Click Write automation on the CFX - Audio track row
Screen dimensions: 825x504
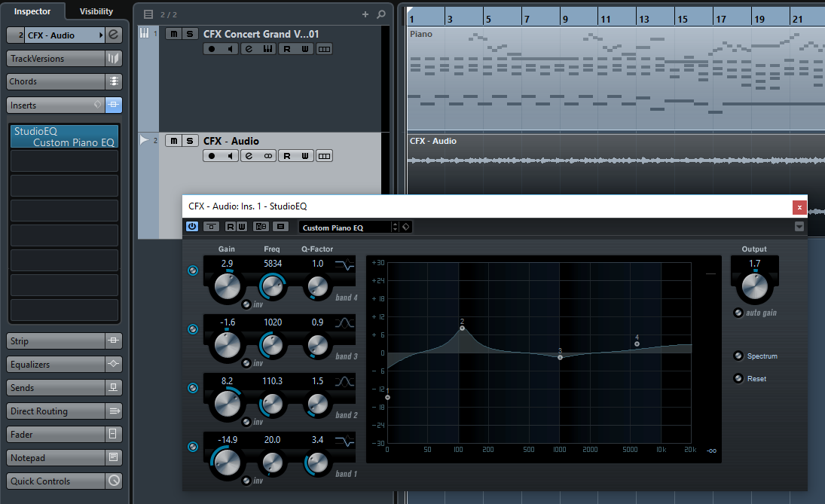coord(305,156)
